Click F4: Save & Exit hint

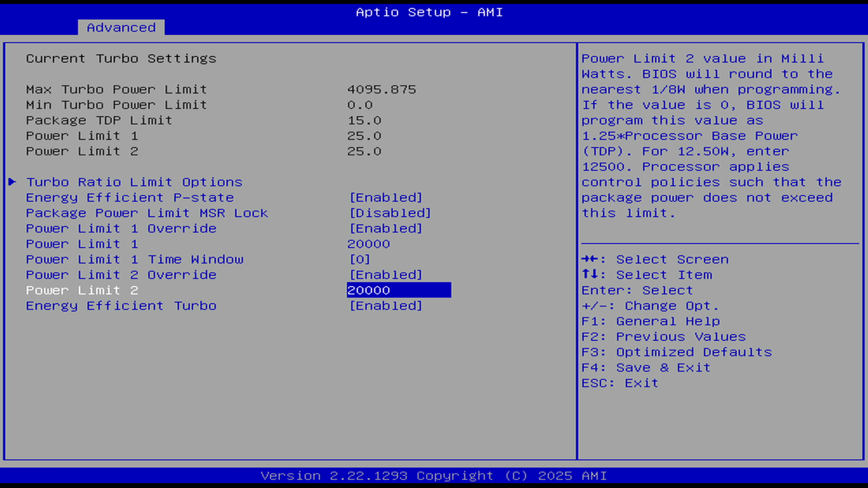(x=646, y=368)
